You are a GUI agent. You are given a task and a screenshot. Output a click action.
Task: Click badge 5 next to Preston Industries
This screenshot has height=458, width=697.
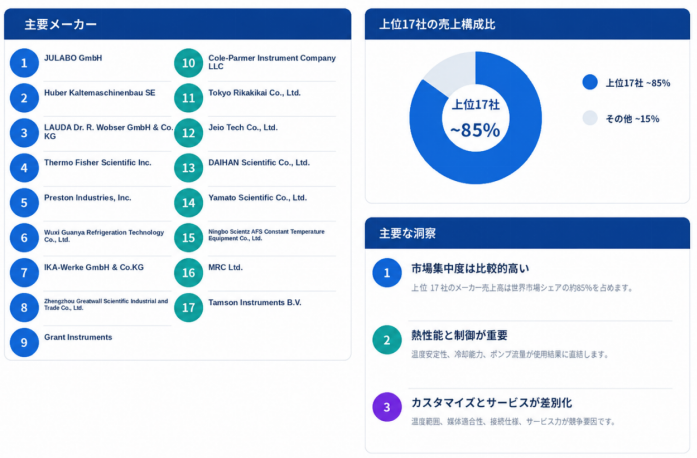24,203
